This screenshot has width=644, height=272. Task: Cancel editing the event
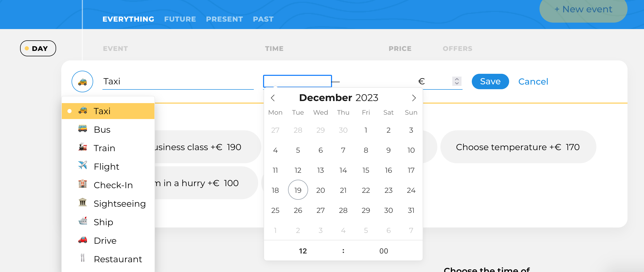pos(533,81)
